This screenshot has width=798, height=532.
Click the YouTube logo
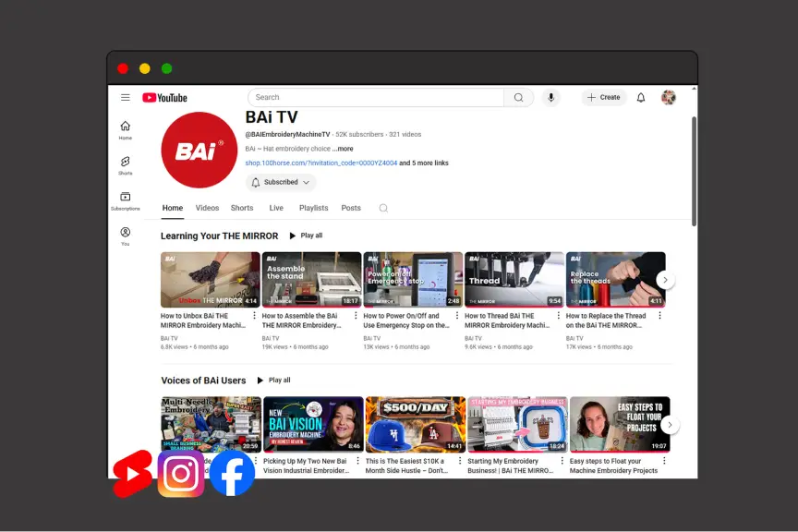(x=164, y=98)
